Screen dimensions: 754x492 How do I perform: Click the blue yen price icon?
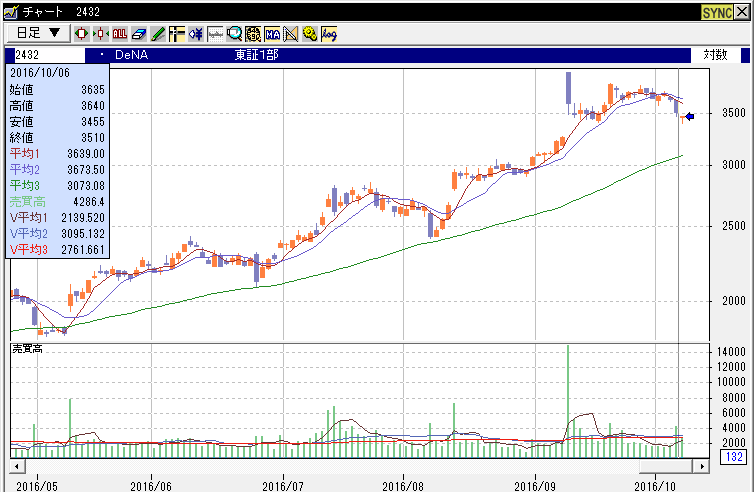coord(196,33)
